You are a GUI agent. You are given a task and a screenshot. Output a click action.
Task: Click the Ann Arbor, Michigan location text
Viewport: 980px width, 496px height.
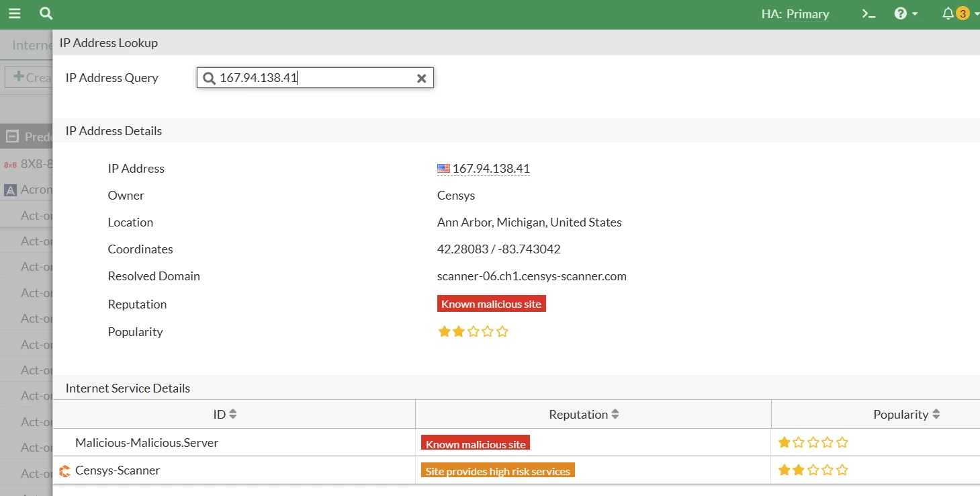tap(529, 222)
